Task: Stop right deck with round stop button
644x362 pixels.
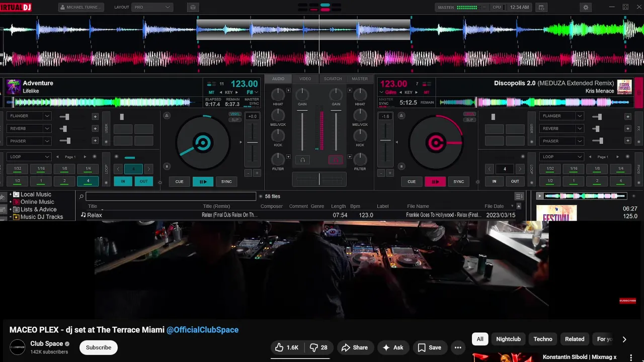Action: (x=401, y=166)
